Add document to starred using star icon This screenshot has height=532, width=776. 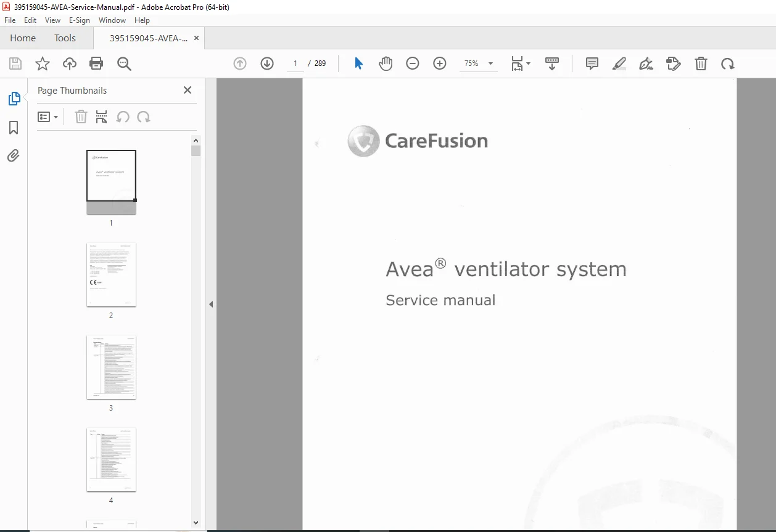(x=43, y=63)
